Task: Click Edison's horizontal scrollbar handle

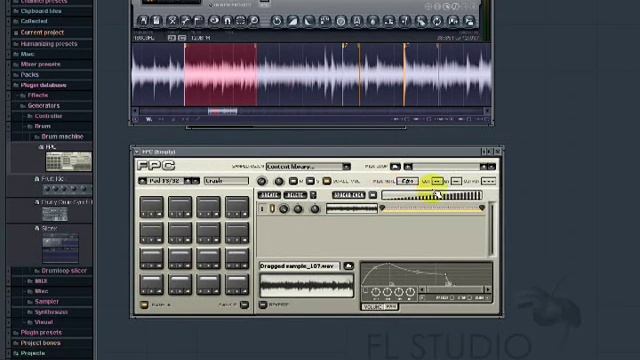Action: pos(222,111)
